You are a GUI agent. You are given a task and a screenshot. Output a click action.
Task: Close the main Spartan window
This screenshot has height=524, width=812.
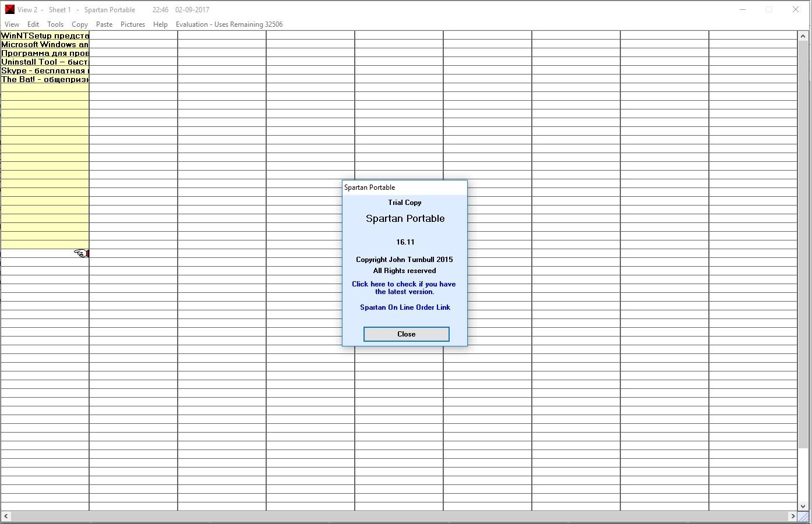click(796, 9)
